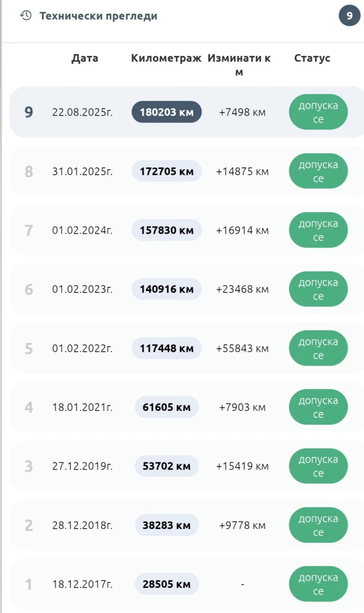The image size is (364, 613).
Task: Select the row number 6 entry
Action: (29, 289)
